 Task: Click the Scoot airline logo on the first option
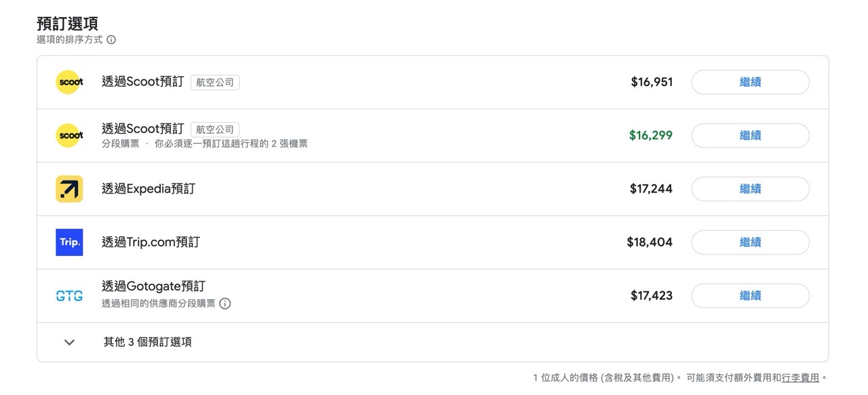coord(68,81)
